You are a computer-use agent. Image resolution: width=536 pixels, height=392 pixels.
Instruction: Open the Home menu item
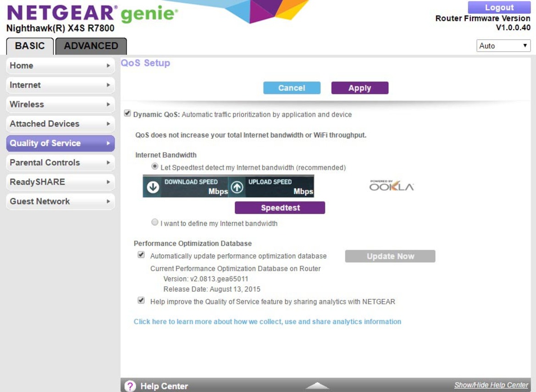click(61, 65)
